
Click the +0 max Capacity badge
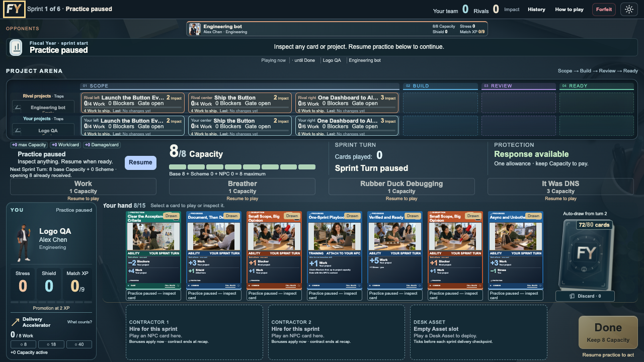pyautogui.click(x=29, y=145)
